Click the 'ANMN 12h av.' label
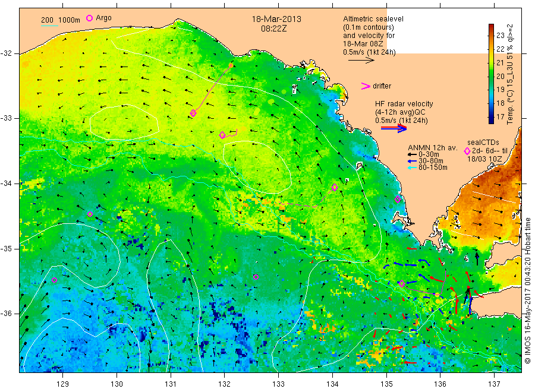 click(433, 148)
